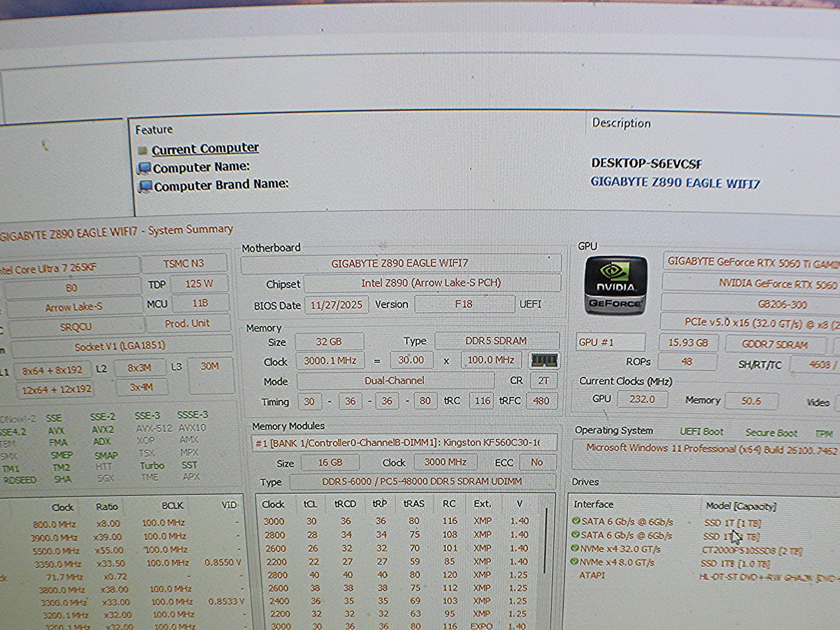Click green status icon of first SATA drive
This screenshot has height=630, width=840.
[x=576, y=521]
